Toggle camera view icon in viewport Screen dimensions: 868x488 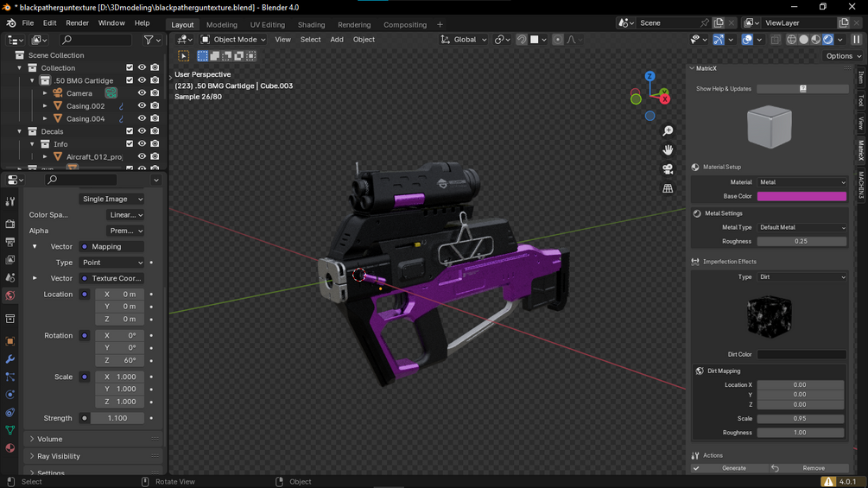tap(668, 169)
